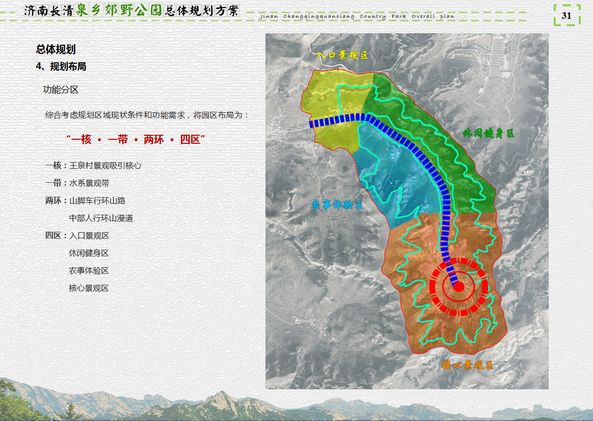Click the blue map label 农事体验区
This screenshot has height=421, width=593.
(337, 205)
